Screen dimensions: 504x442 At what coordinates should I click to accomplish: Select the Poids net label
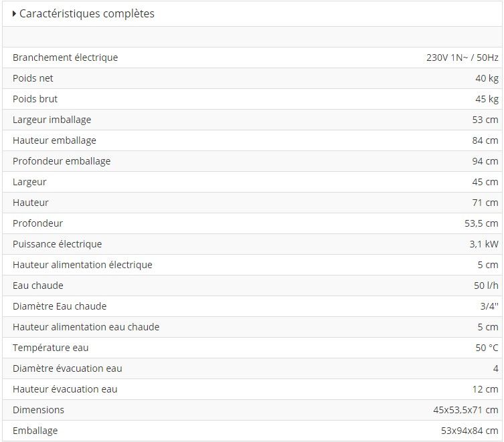tap(33, 78)
